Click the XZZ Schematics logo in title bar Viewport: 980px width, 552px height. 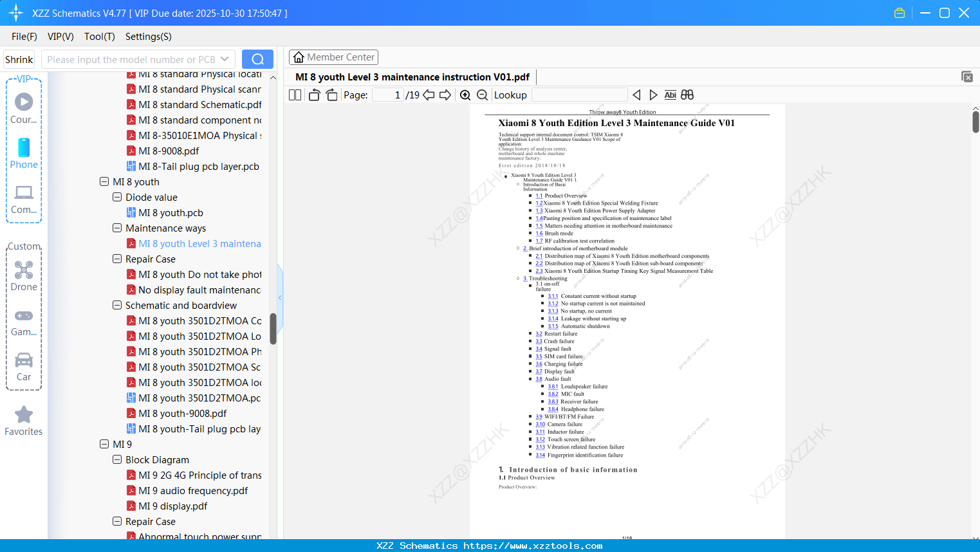(16, 13)
